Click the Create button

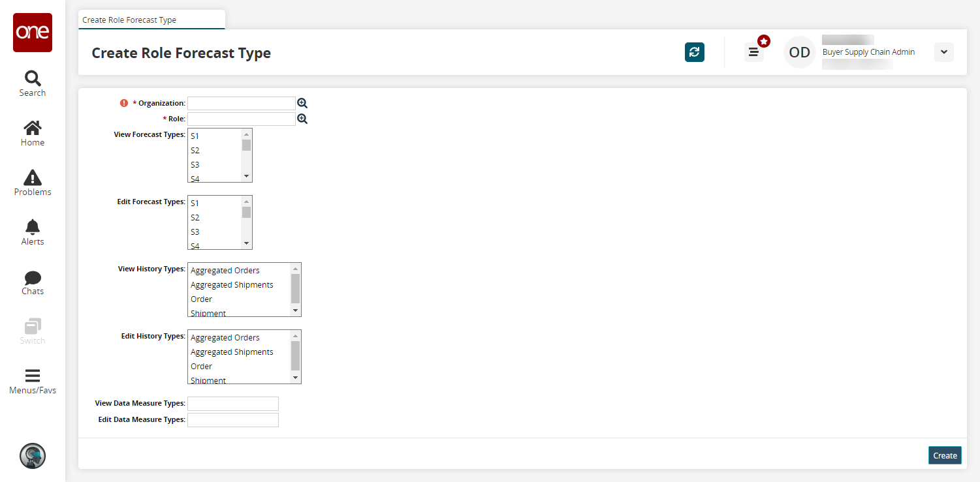coord(945,455)
